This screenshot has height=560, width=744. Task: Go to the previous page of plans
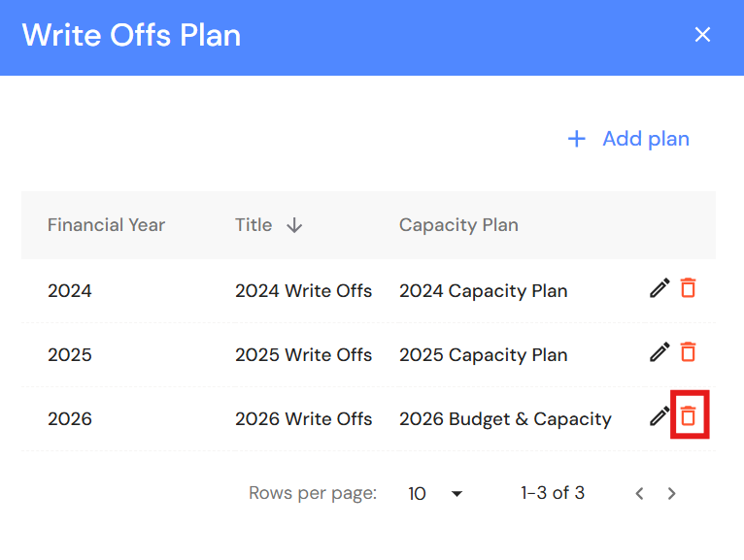[639, 493]
